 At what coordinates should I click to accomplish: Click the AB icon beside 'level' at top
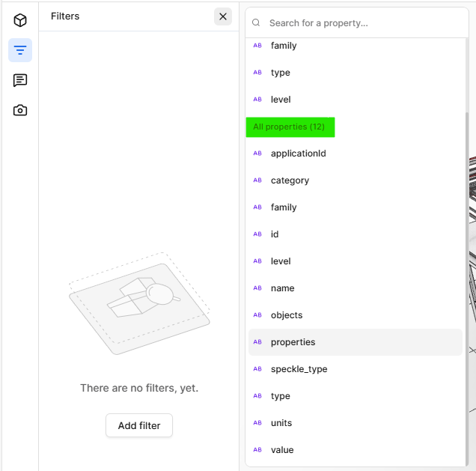coord(257,100)
